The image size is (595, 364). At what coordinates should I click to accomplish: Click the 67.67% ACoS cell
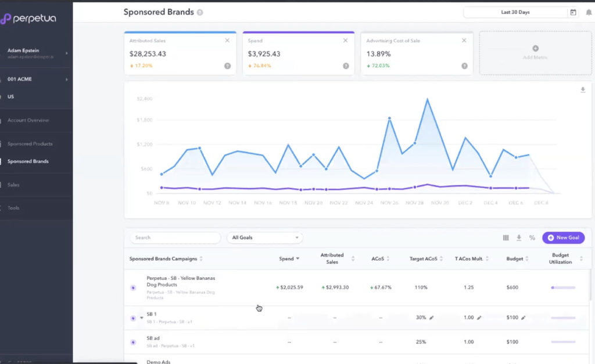381,287
